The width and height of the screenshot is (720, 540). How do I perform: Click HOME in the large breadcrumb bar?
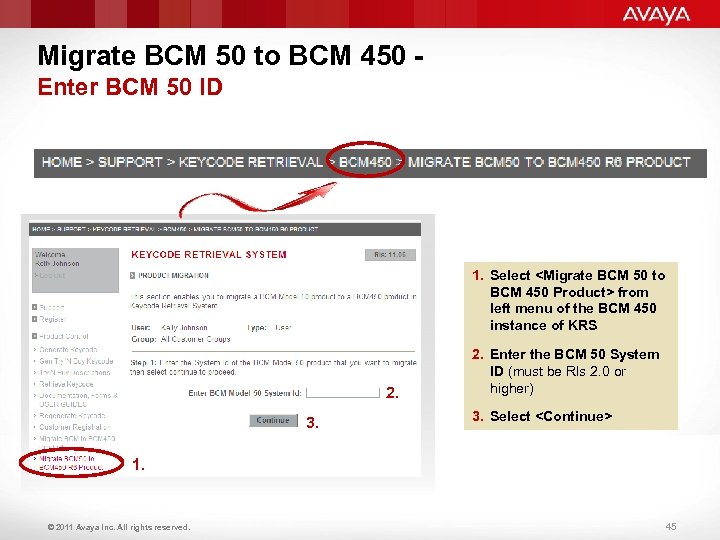coord(62,162)
